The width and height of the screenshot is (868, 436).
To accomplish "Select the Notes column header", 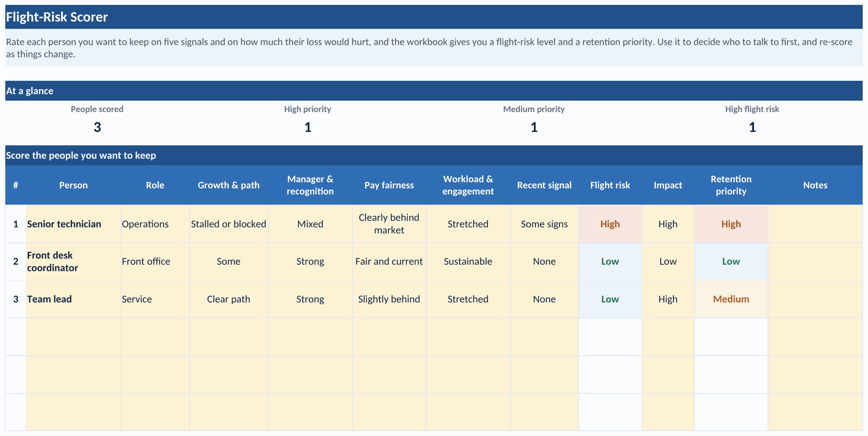I will click(815, 185).
